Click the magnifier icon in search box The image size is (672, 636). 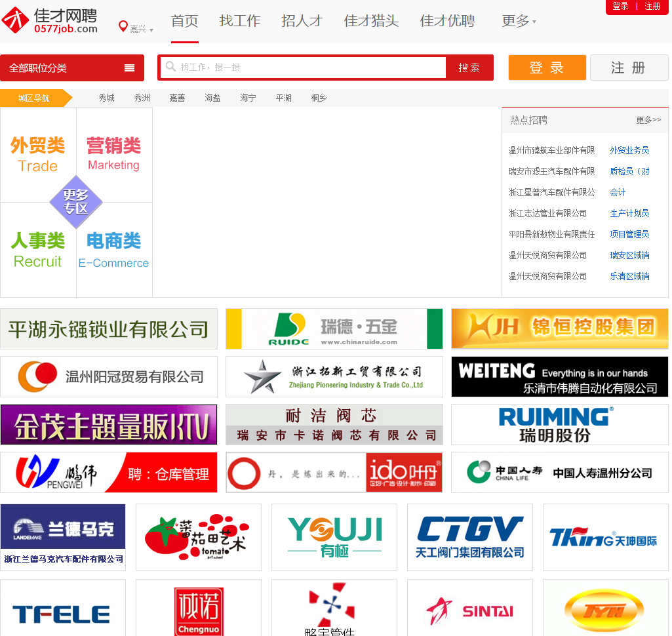[x=170, y=66]
